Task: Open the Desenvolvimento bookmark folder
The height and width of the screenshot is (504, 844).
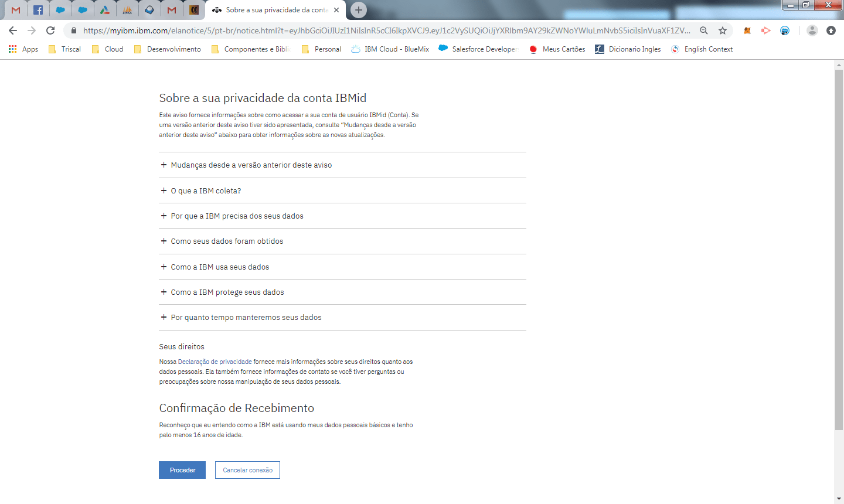Action: pyautogui.click(x=168, y=49)
